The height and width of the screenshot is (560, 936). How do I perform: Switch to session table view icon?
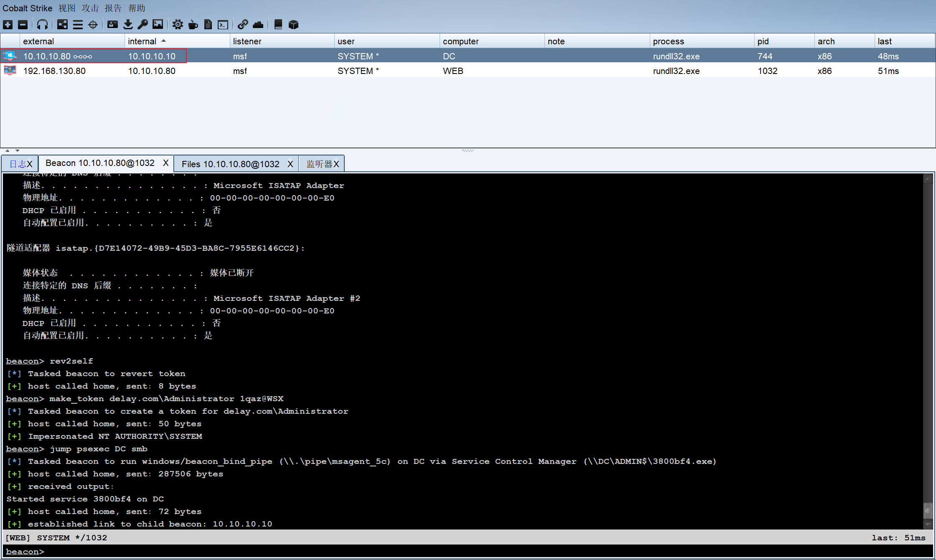[78, 25]
